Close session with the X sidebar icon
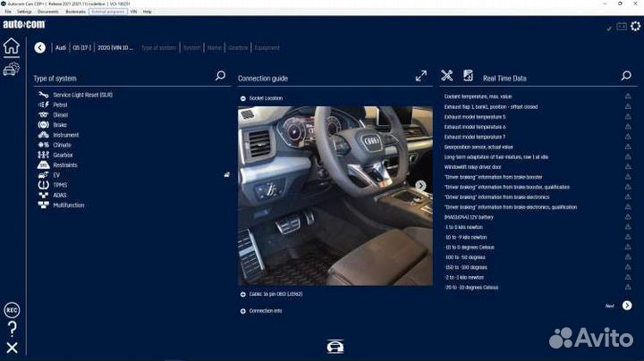The height and width of the screenshot is (361, 644). pyautogui.click(x=12, y=348)
